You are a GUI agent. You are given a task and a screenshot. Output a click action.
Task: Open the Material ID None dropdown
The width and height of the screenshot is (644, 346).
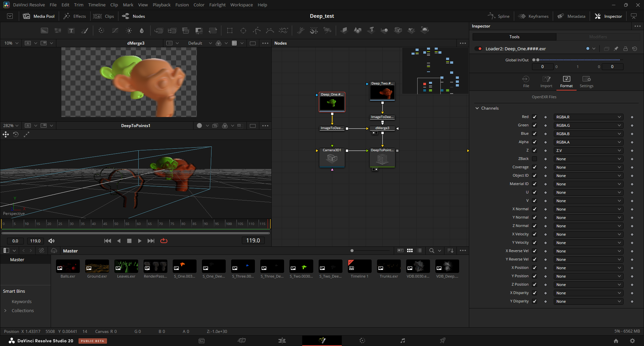pos(588,184)
